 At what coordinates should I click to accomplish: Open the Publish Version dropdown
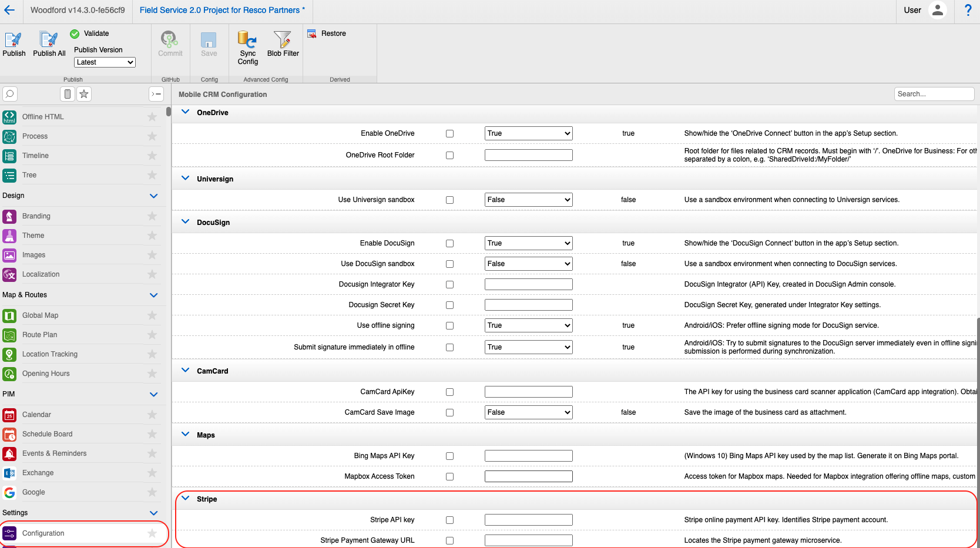pyautogui.click(x=105, y=62)
